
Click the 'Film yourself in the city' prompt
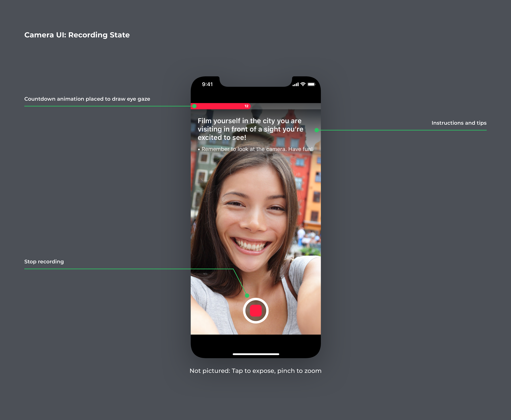point(250,129)
